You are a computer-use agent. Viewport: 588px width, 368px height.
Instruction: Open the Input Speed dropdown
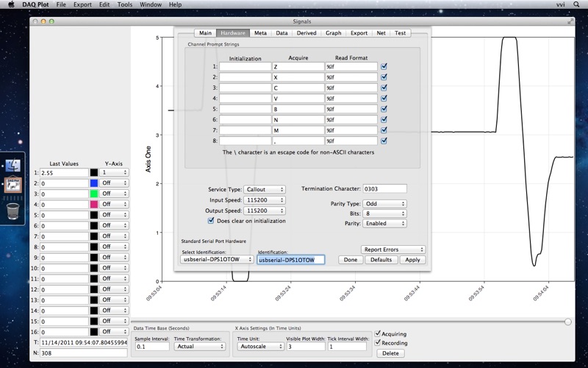point(265,200)
